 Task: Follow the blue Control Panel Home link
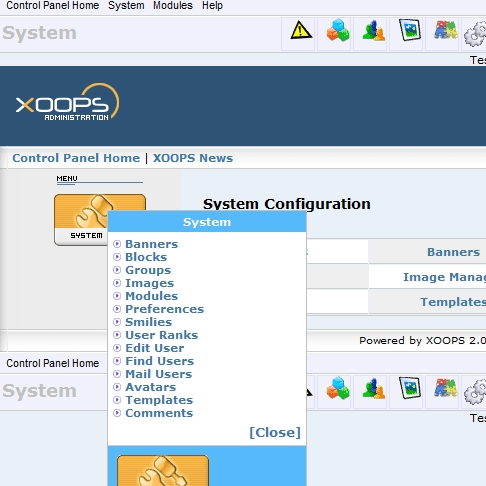pos(76,158)
